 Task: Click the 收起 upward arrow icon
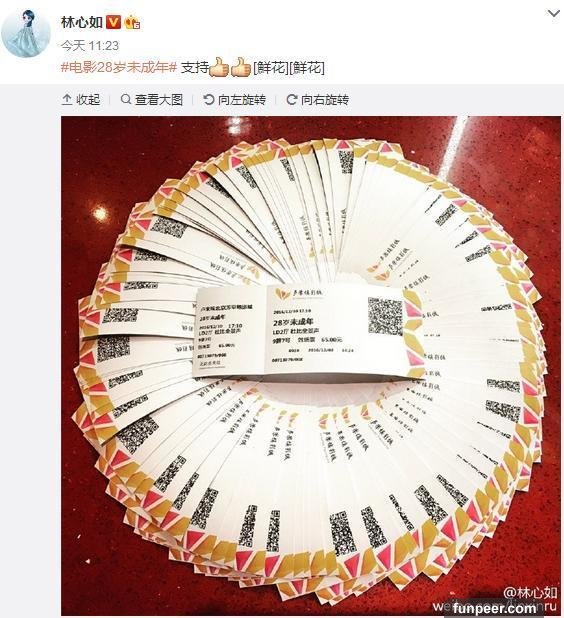(67, 100)
